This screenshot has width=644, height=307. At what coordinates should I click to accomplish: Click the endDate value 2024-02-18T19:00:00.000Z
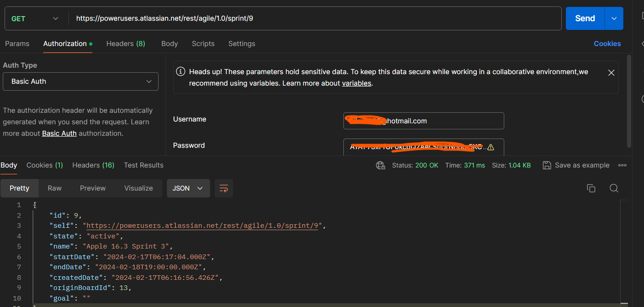[148, 267]
